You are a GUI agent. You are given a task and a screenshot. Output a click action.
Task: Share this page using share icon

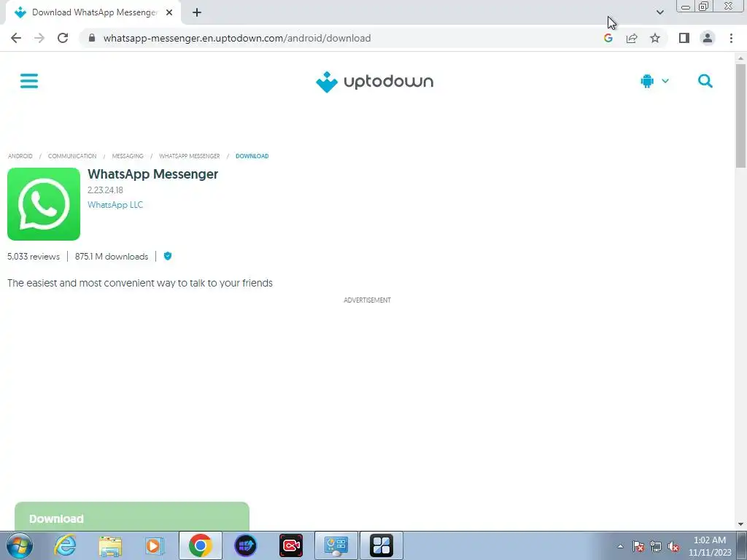[x=632, y=38]
